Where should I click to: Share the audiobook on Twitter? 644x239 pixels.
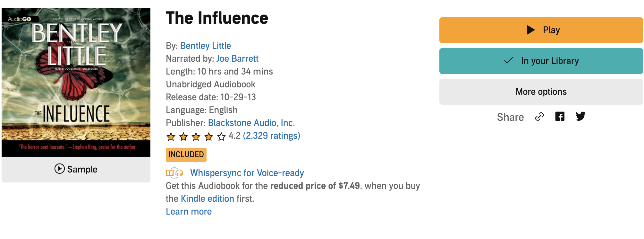(x=580, y=116)
